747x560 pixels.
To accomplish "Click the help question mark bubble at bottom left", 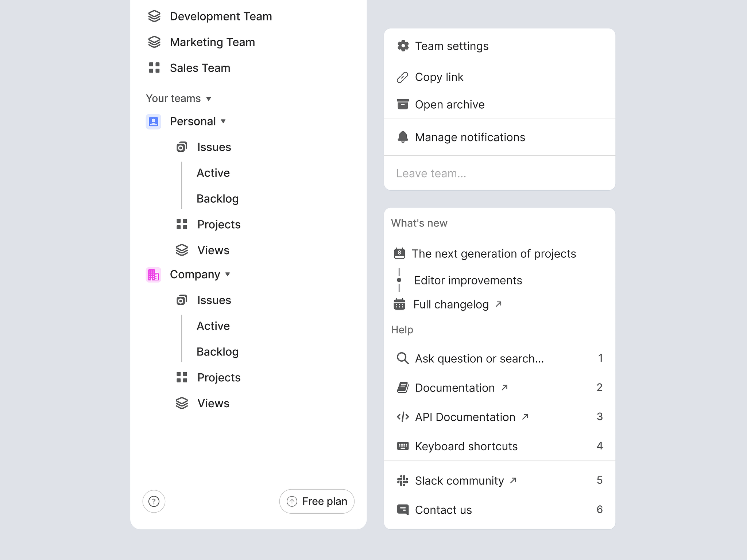I will coord(154,501).
